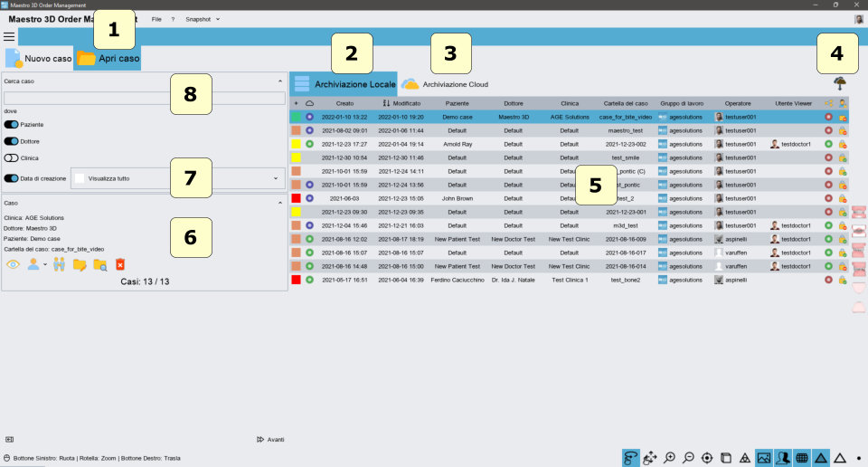
Task: Click the eye view-case icon
Action: (x=13, y=265)
